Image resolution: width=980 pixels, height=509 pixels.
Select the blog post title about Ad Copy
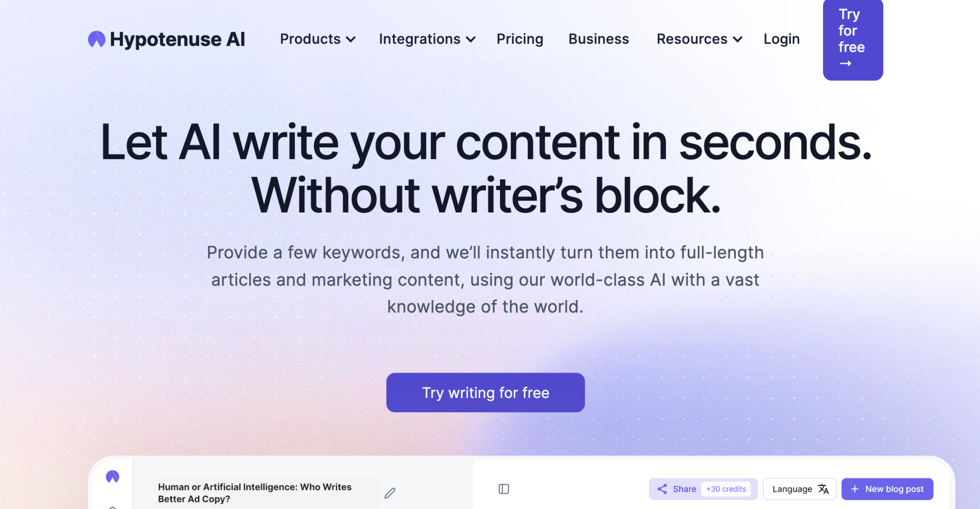254,493
